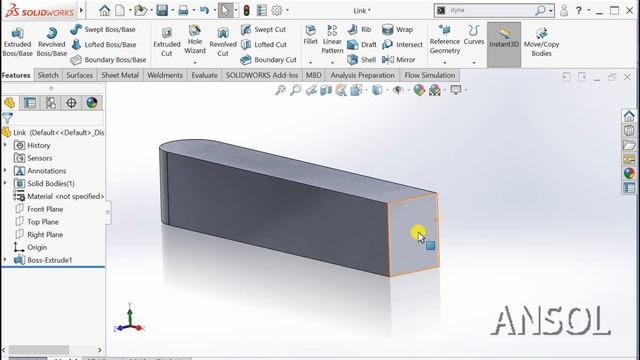The height and width of the screenshot is (360, 640).
Task: Activate the Mirror feature tool
Action: [398, 60]
